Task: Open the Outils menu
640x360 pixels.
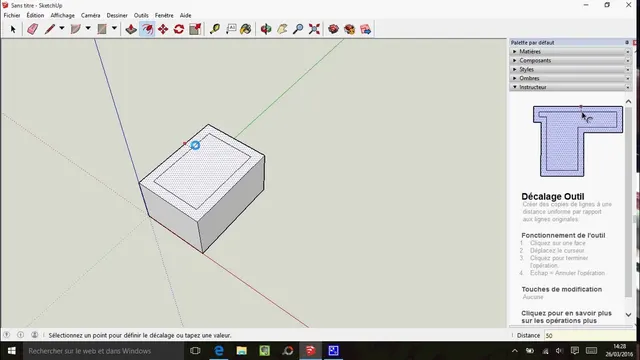Action: (141, 15)
